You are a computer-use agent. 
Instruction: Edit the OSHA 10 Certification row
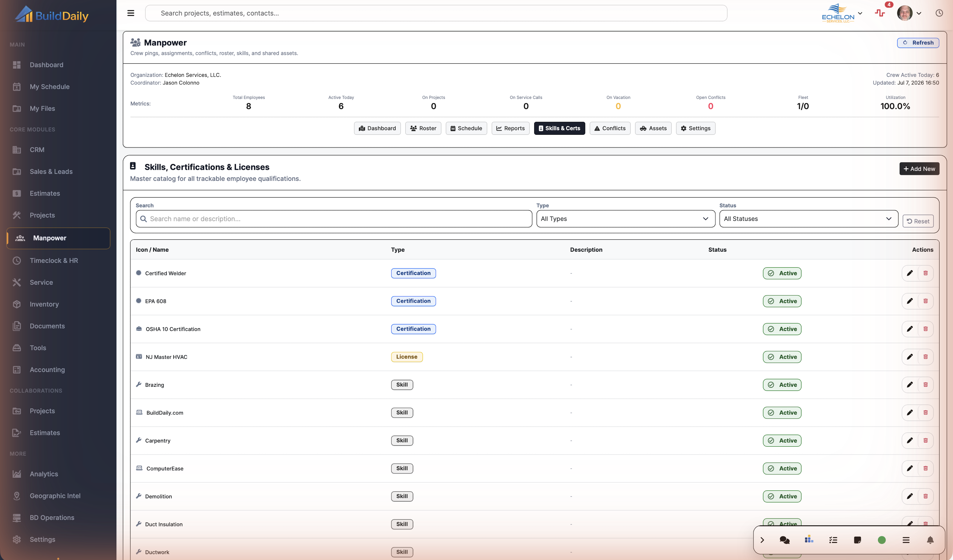click(910, 329)
